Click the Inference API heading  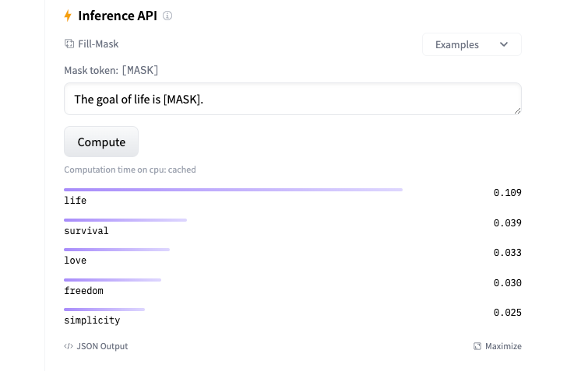click(x=118, y=16)
